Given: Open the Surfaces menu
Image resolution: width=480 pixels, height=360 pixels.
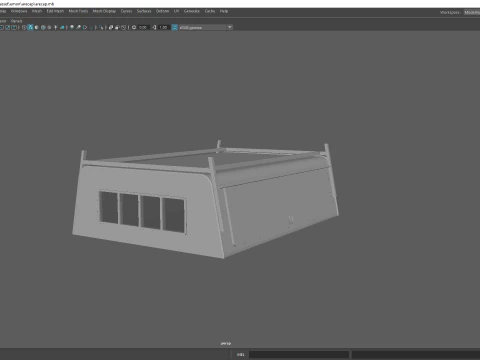Looking at the screenshot, I should pos(144,11).
